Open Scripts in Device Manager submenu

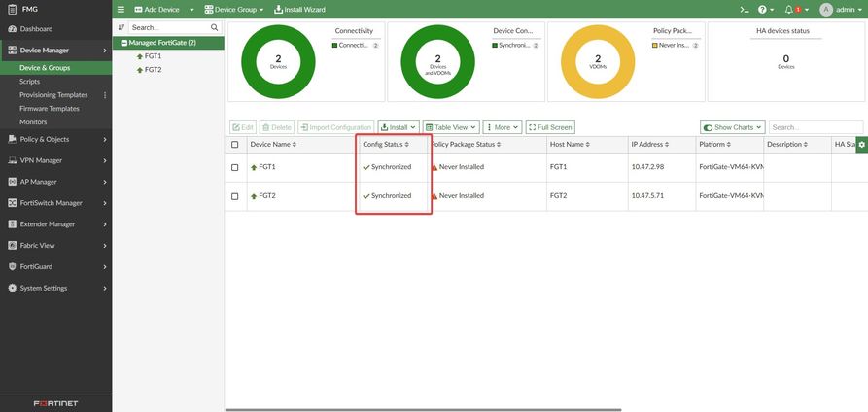(30, 82)
